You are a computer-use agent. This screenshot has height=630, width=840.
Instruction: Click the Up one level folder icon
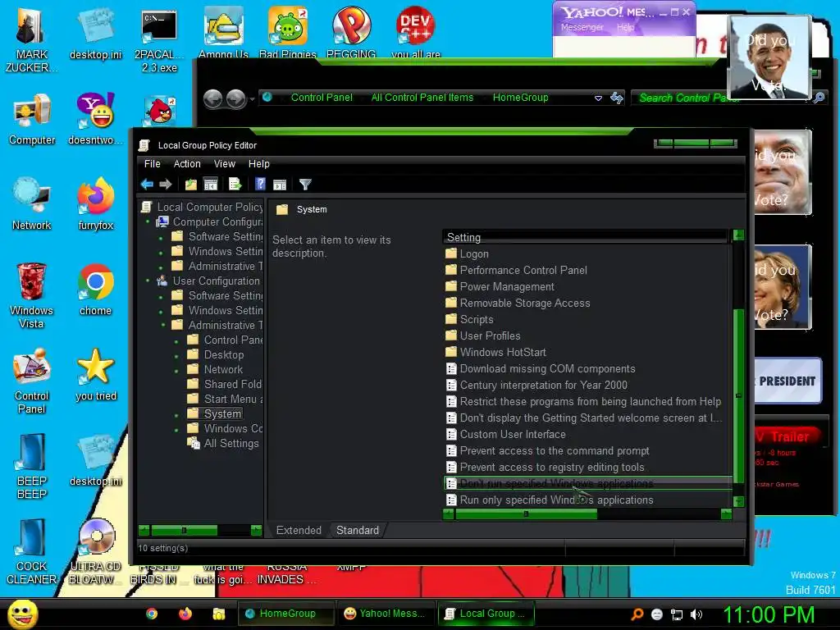click(190, 185)
